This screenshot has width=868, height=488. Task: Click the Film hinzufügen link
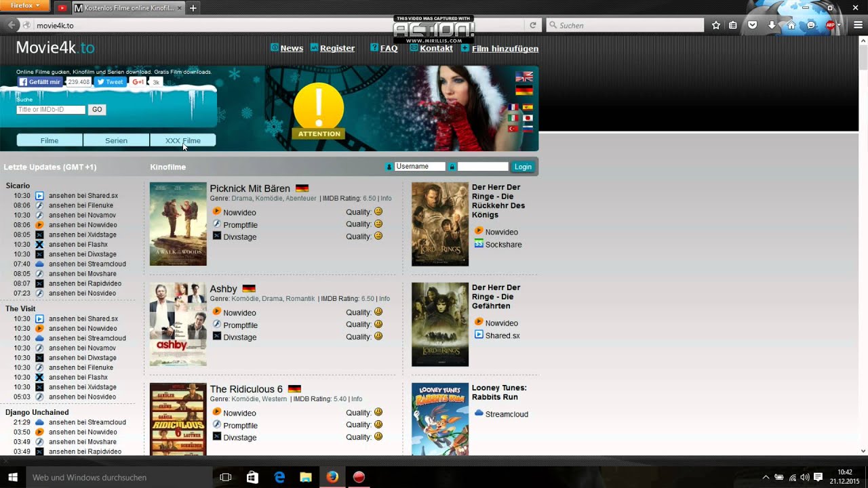tap(505, 48)
